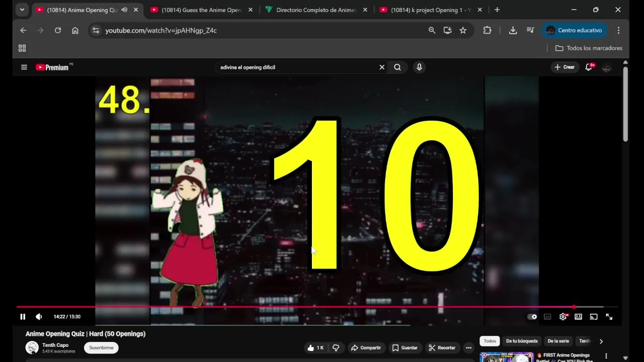
Task: Open browser extensions puzzle icon
Action: [487, 31]
